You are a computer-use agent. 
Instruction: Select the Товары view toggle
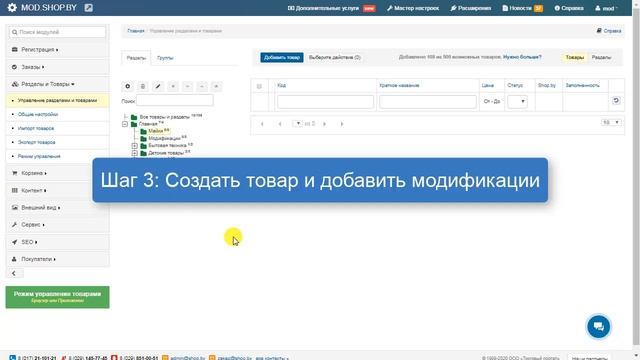pyautogui.click(x=575, y=58)
